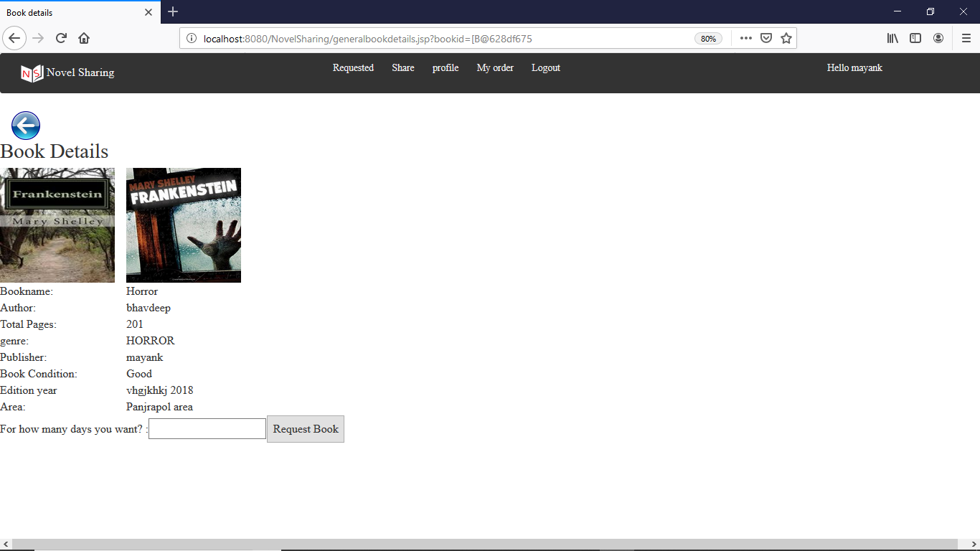This screenshot has height=551, width=980.
Task: Click the browser forward arrow
Action: click(39, 38)
